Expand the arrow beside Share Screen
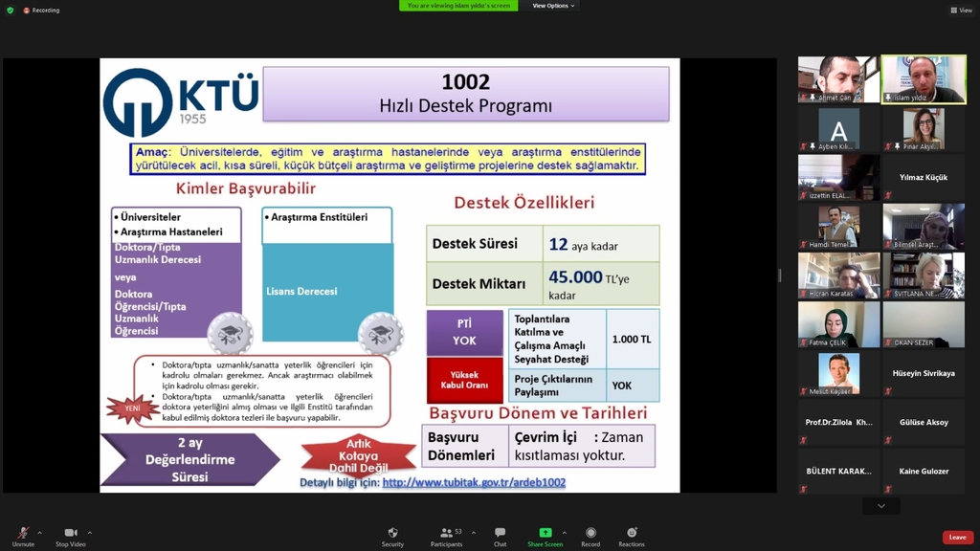Screen dimensions: 980x551 pos(564,533)
